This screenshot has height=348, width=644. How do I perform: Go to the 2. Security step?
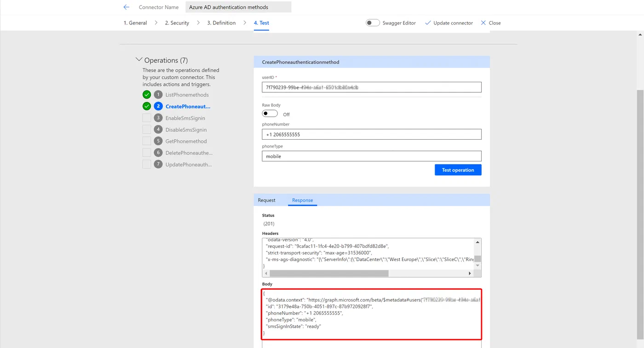[x=177, y=23]
